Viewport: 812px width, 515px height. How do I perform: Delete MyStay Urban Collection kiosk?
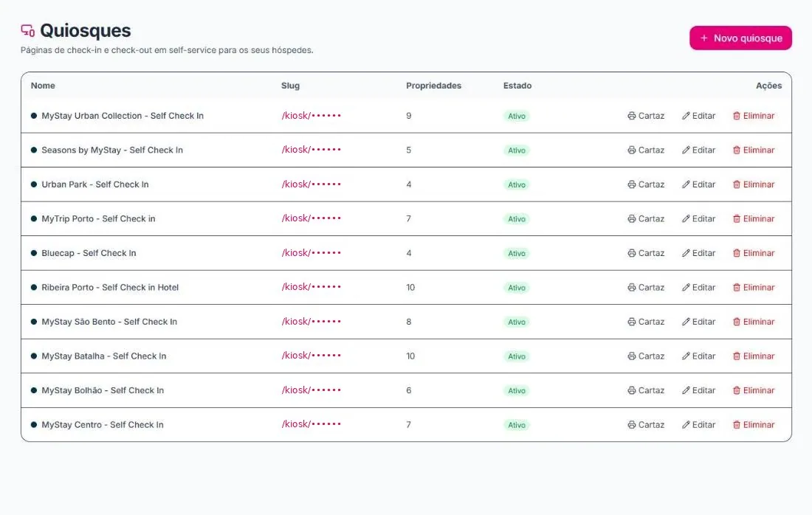[x=754, y=116]
